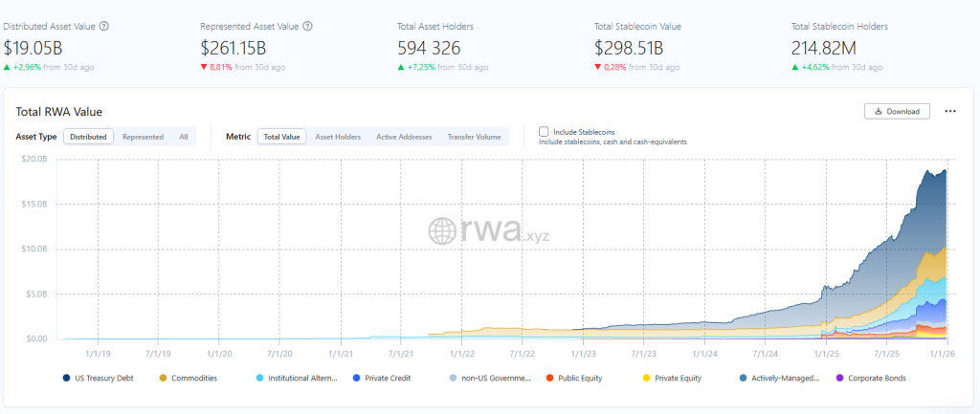The width and height of the screenshot is (980, 414).
Task: Click the Distributed Asset Value info icon
Action: (x=103, y=27)
